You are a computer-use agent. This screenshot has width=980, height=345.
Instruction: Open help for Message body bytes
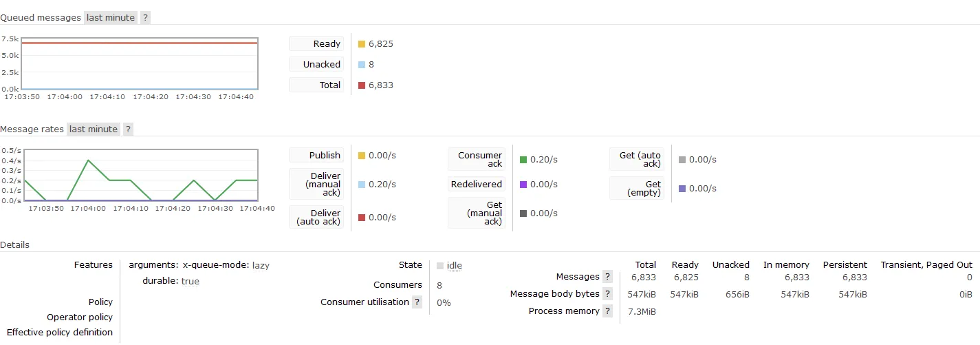(x=607, y=294)
